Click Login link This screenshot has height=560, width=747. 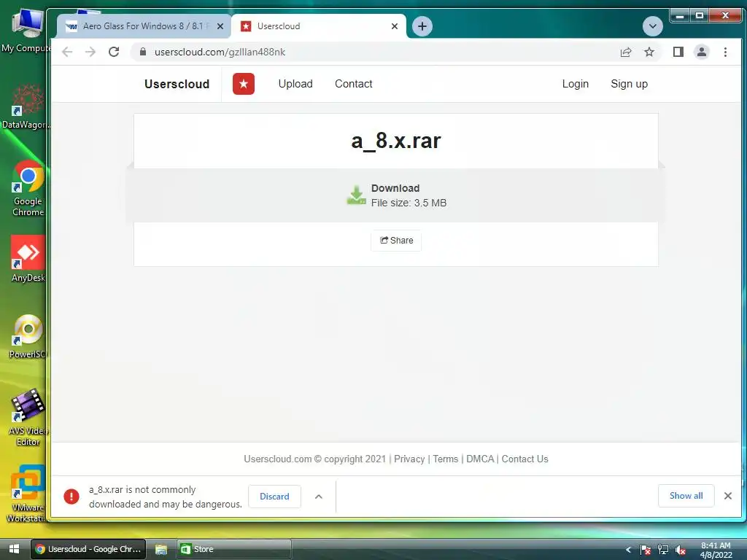[x=575, y=84]
